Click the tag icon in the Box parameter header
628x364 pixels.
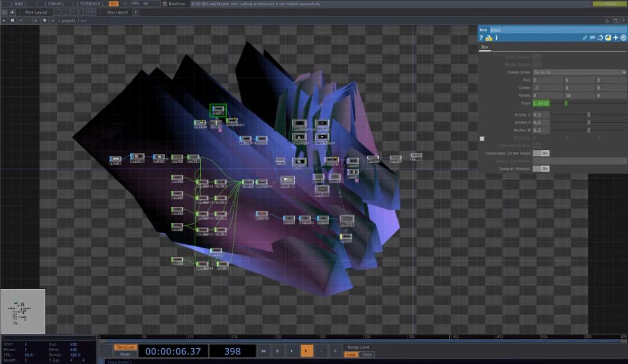click(x=600, y=38)
